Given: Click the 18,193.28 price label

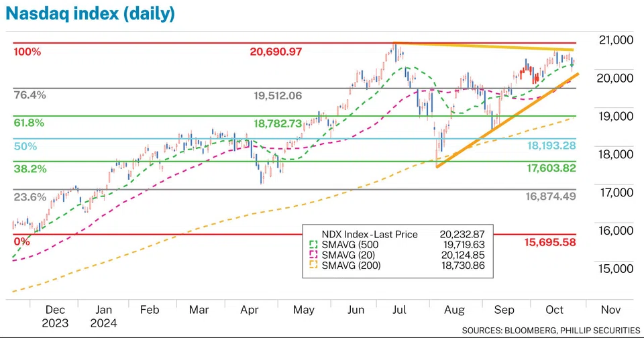Looking at the screenshot, I should (x=548, y=146).
